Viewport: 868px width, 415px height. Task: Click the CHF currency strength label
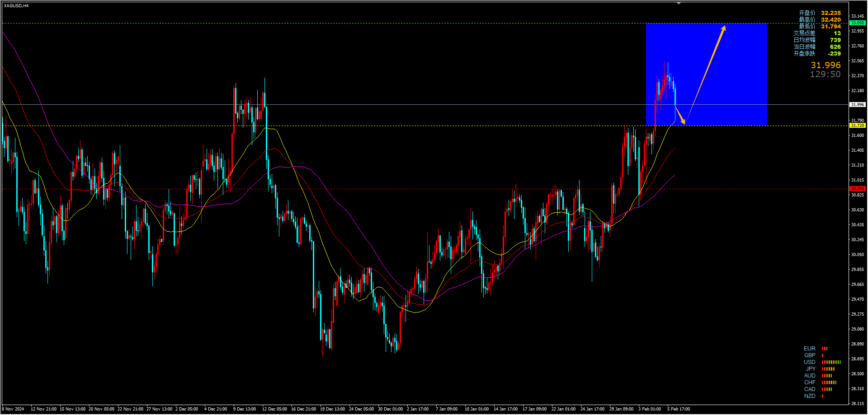tap(810, 382)
